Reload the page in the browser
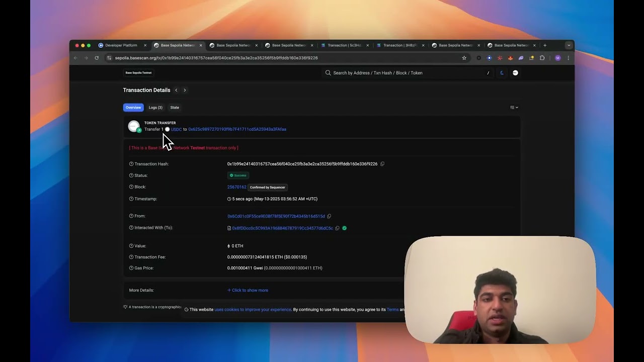 (97, 58)
